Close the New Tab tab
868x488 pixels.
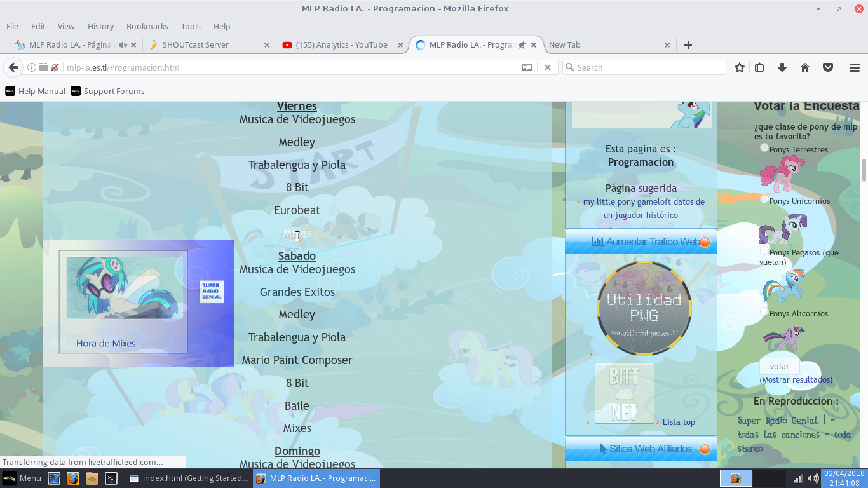pyautogui.click(x=667, y=45)
